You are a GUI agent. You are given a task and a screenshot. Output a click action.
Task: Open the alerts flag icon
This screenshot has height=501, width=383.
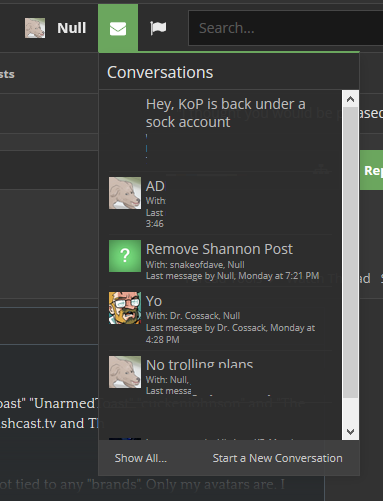click(158, 28)
